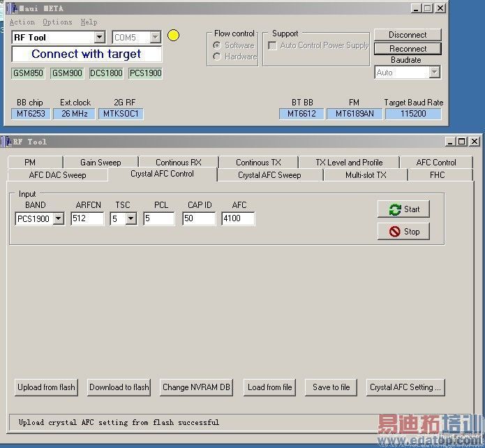Screen dimensions: 485x448
Task: Click the DCS1800 band indicator
Action: [x=106, y=73]
